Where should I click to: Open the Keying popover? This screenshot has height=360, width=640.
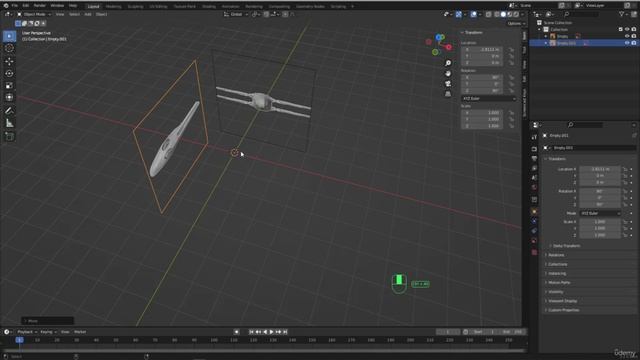(x=48, y=332)
